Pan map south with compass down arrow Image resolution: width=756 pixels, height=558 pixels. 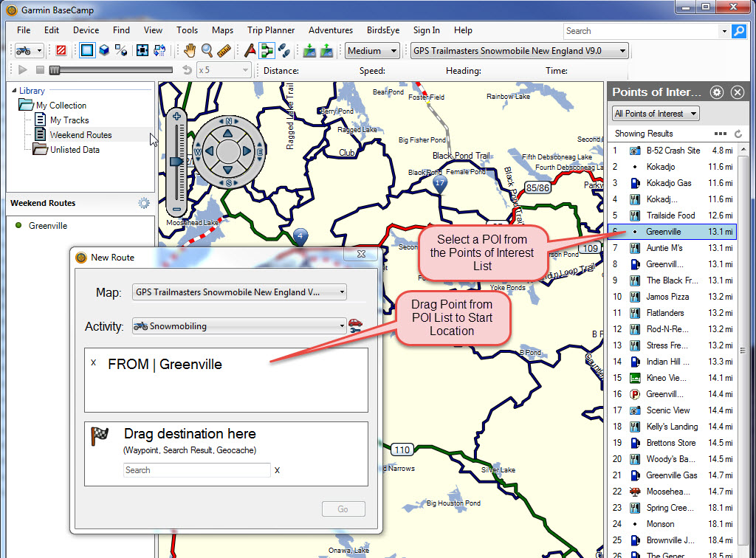(x=228, y=170)
